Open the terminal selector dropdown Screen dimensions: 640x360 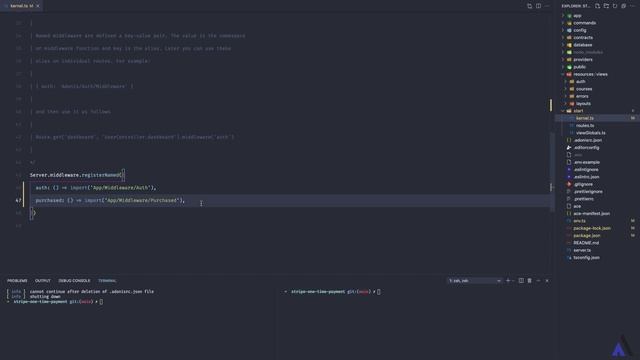(x=474, y=281)
